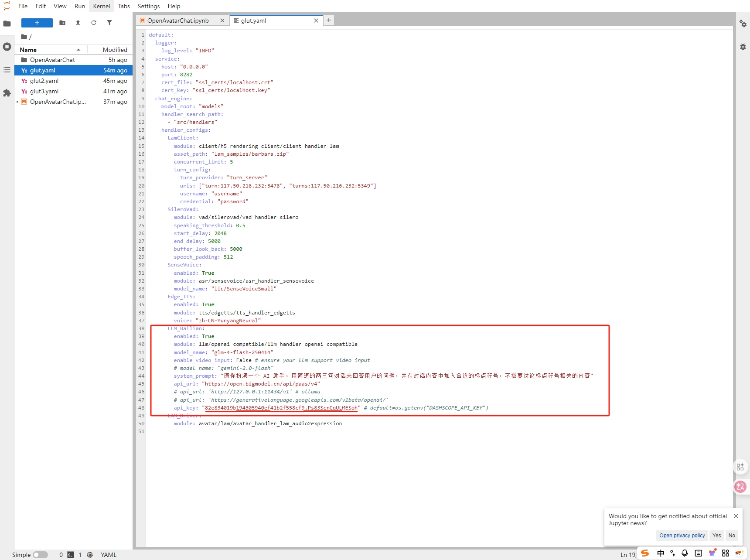This screenshot has height=560, width=750.
Task: Click the Upload Files arrow icon
Action: pos(78,23)
